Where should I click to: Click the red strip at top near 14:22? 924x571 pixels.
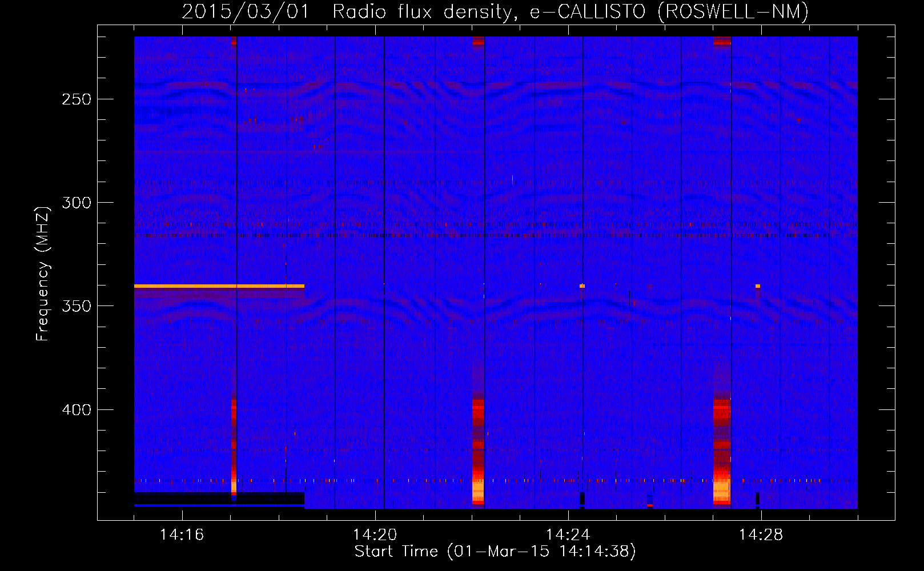pyautogui.click(x=478, y=41)
